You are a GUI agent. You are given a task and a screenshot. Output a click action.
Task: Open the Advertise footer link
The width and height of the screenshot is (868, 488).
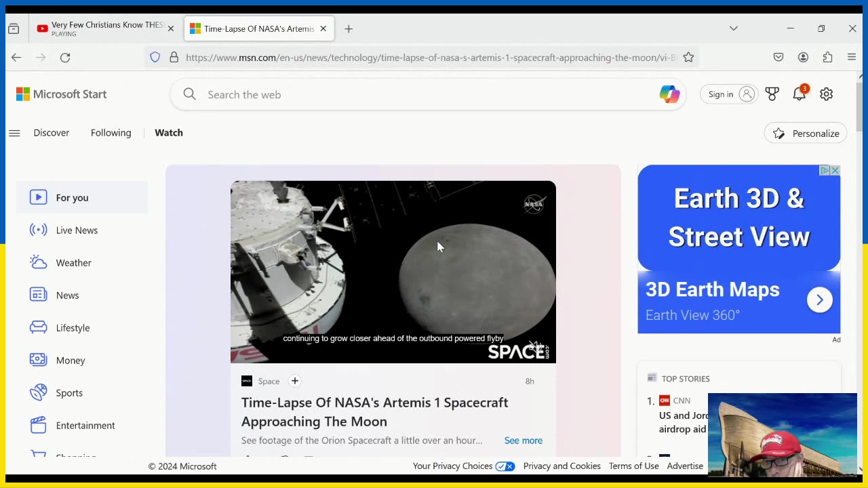click(685, 466)
